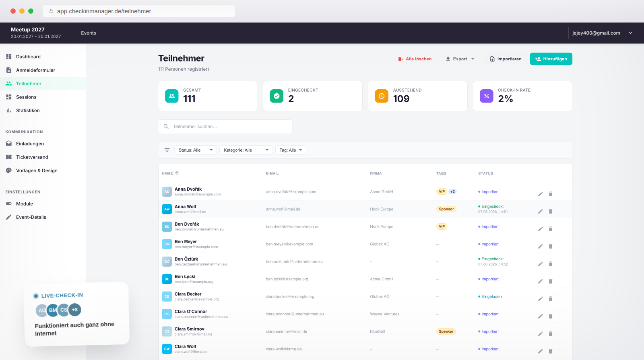Click the Meetup 2027 event title

point(28,29)
